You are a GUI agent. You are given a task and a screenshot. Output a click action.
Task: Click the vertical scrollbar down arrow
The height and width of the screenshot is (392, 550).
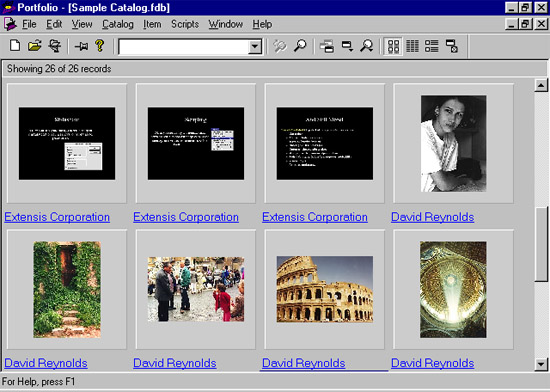click(x=541, y=364)
